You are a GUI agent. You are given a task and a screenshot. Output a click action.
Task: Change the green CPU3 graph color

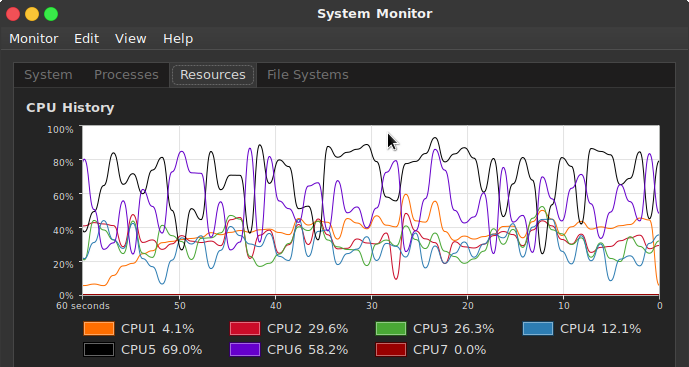coord(391,328)
